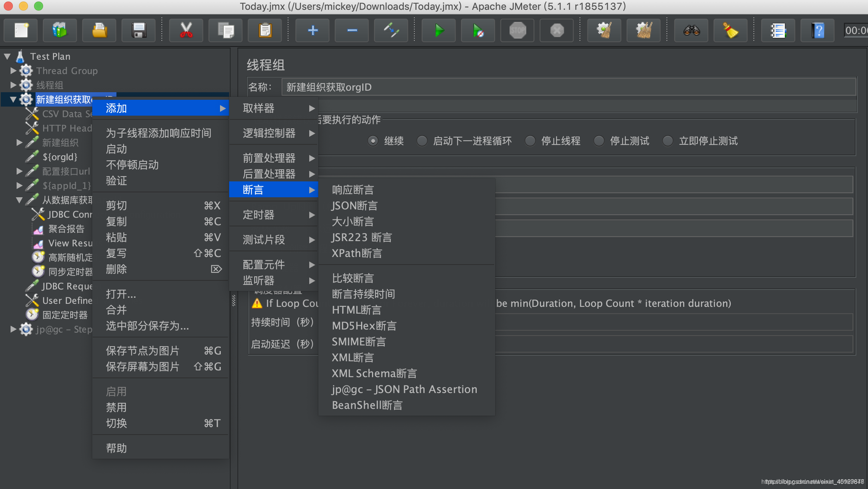Collapse all nodes with minus icon
The width and height of the screenshot is (868, 489).
(352, 30)
